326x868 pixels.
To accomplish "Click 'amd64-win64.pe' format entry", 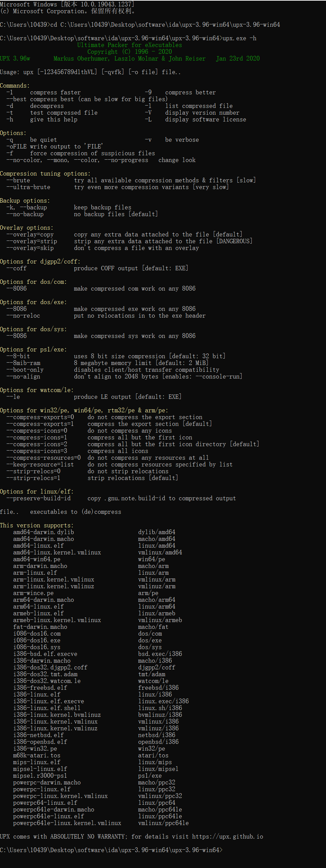I will tap(37, 559).
